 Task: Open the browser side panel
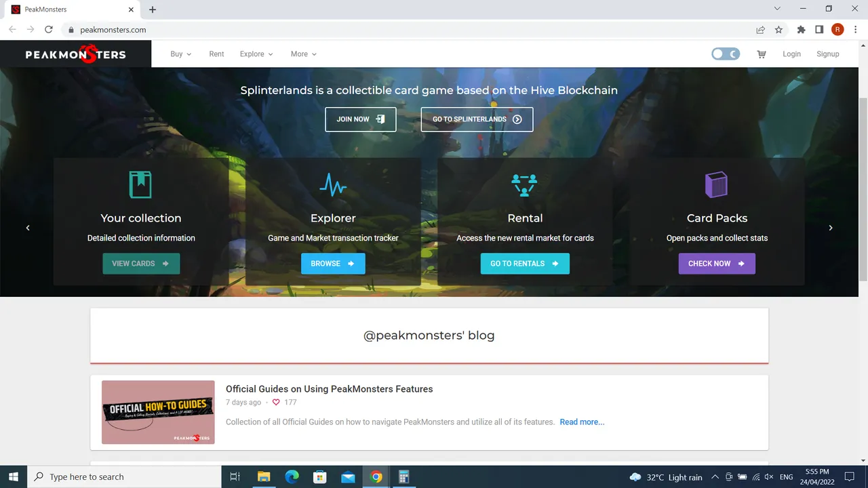coord(819,30)
